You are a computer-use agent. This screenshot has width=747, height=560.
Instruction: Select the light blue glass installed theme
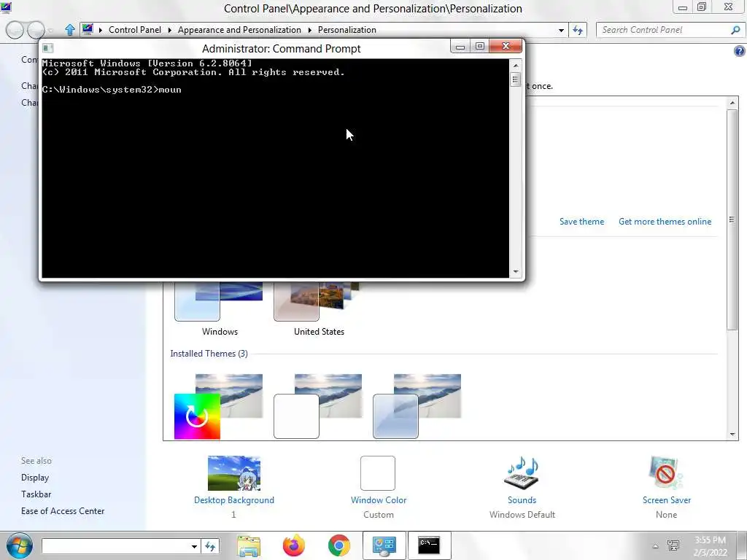(x=417, y=406)
